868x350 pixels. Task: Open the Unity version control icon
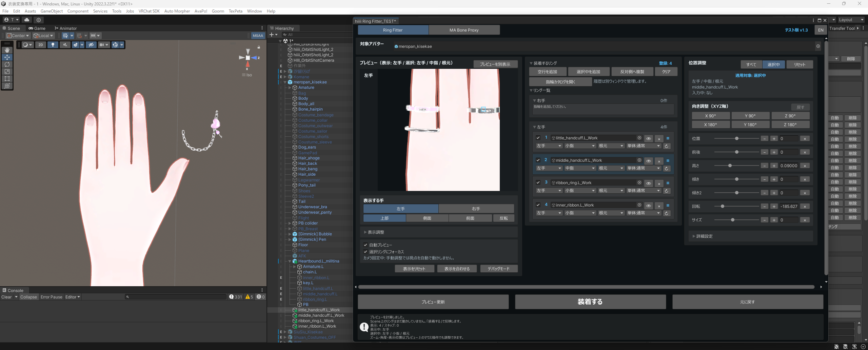tap(39, 20)
